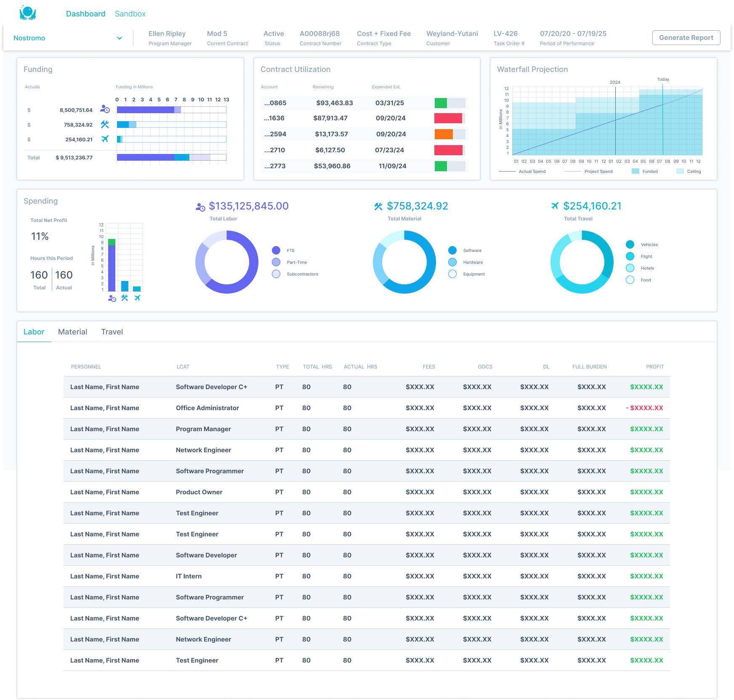Image resolution: width=734 pixels, height=700 pixels.
Task: Click the Generate Report button
Action: point(686,37)
